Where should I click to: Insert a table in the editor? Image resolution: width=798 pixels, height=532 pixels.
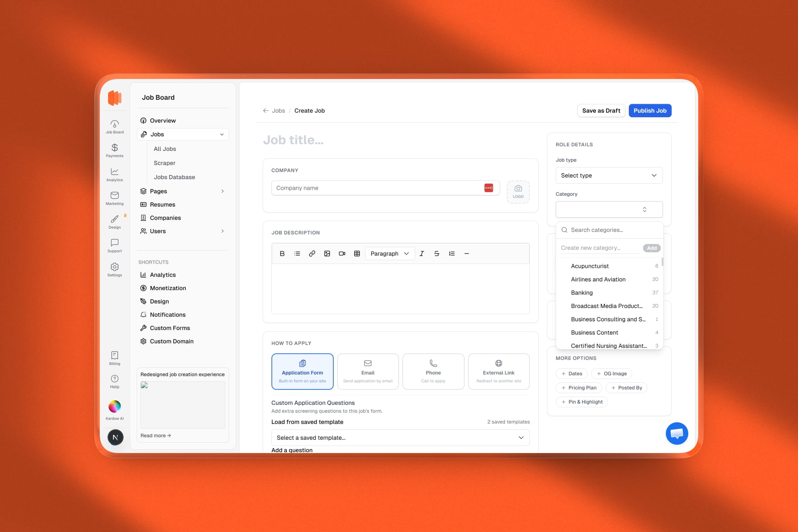(x=357, y=254)
